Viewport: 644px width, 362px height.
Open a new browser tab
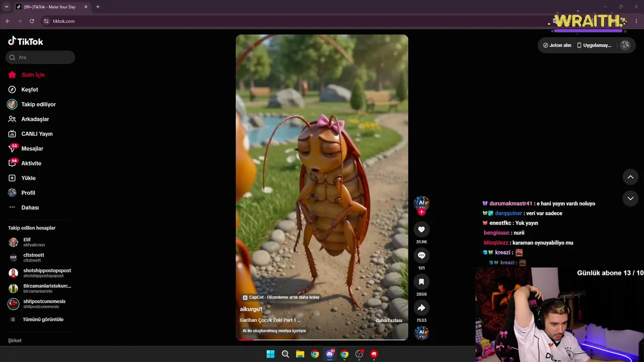click(98, 7)
